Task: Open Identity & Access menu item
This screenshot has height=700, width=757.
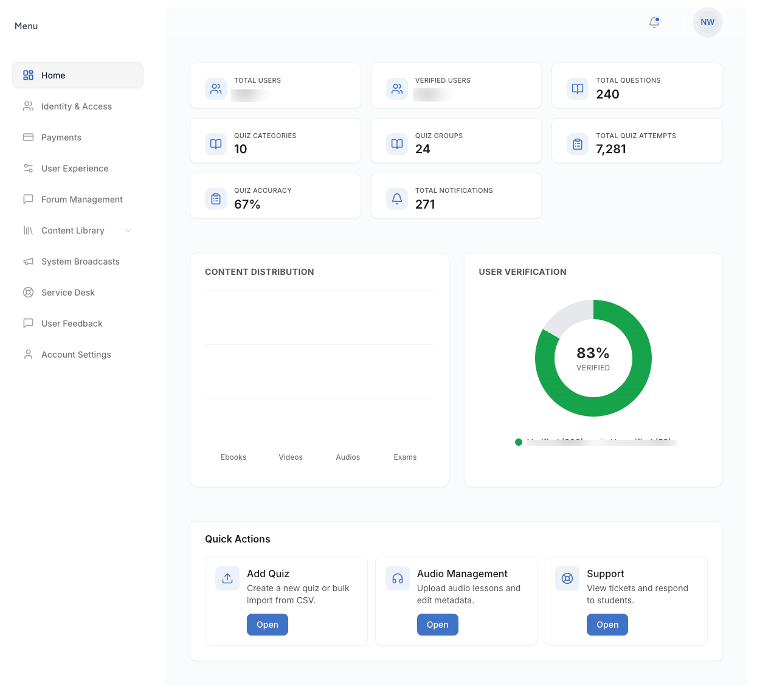Action: [78, 106]
